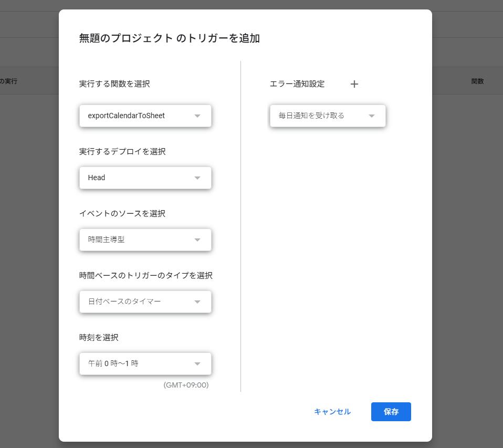This screenshot has width=503, height=448.
Task: Open the exportCalendarToSheet function dropdown
Action: (x=137, y=116)
